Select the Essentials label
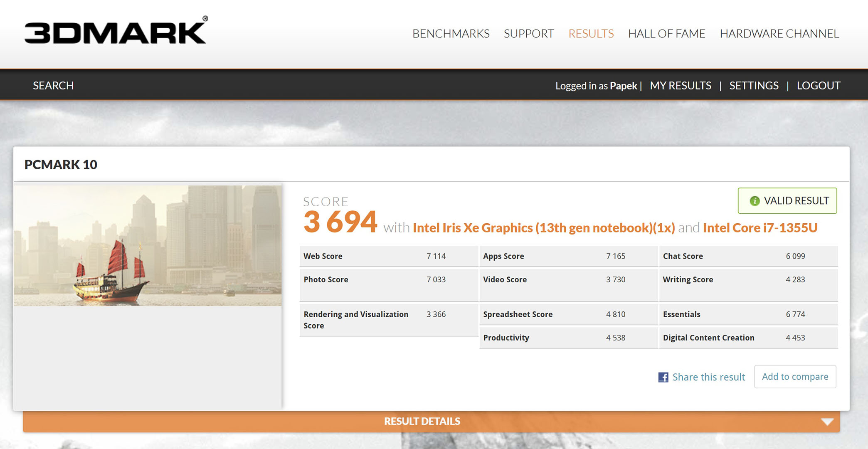868x449 pixels. pos(682,314)
